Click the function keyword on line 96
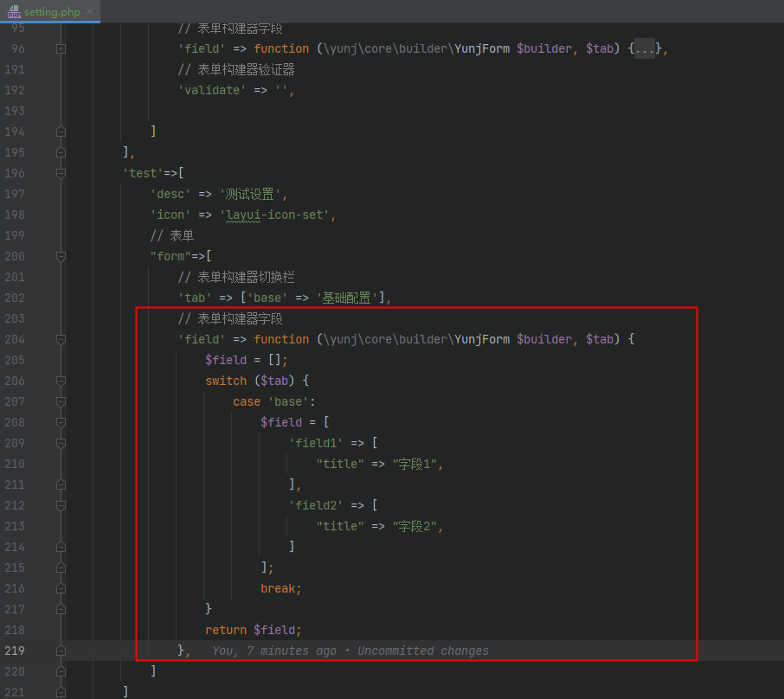Viewport: 784px width, 699px height. point(281,48)
